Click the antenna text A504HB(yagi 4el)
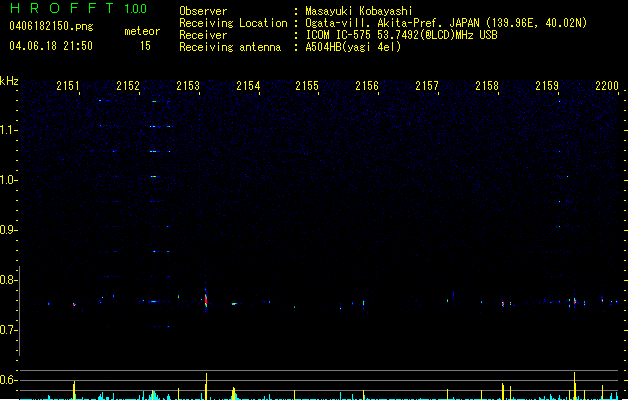The width and height of the screenshot is (629, 400). tap(353, 47)
